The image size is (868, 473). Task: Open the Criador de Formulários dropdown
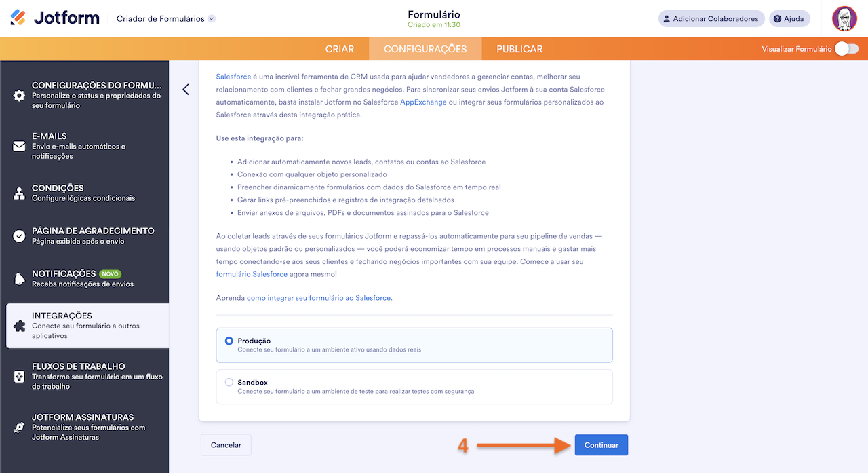click(x=166, y=19)
